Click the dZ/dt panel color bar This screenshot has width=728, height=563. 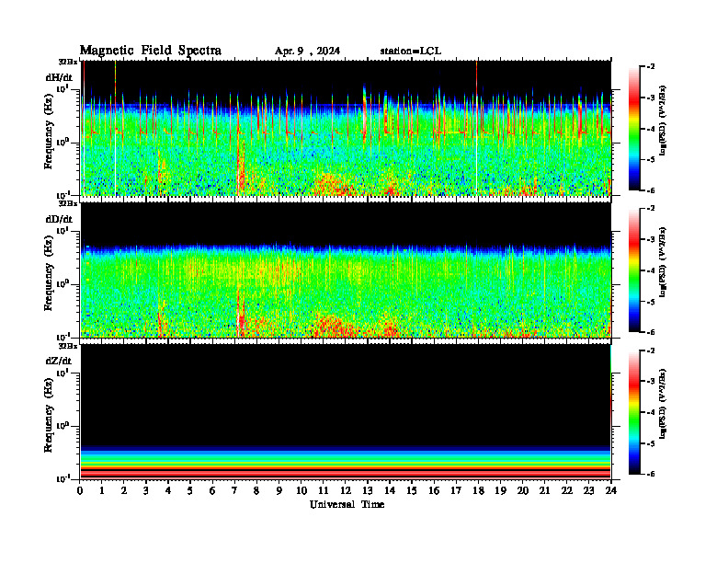[634, 412]
